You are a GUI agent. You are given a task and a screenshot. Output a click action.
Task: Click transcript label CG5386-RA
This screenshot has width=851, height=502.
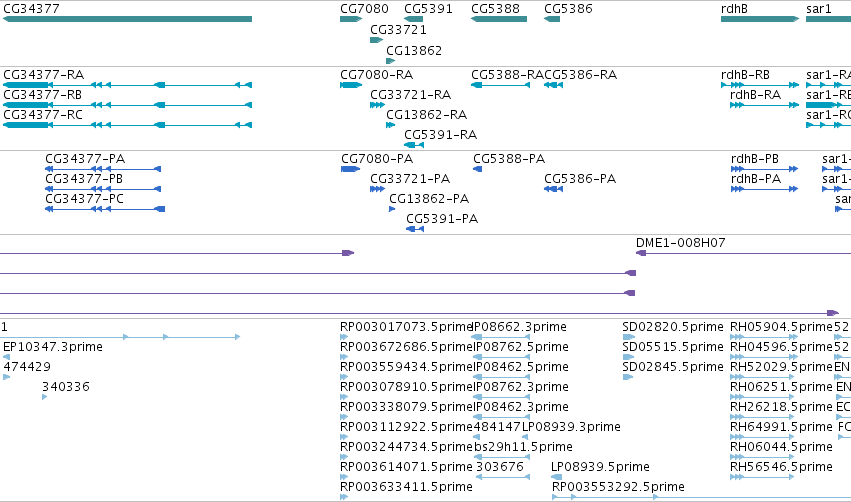pos(581,74)
